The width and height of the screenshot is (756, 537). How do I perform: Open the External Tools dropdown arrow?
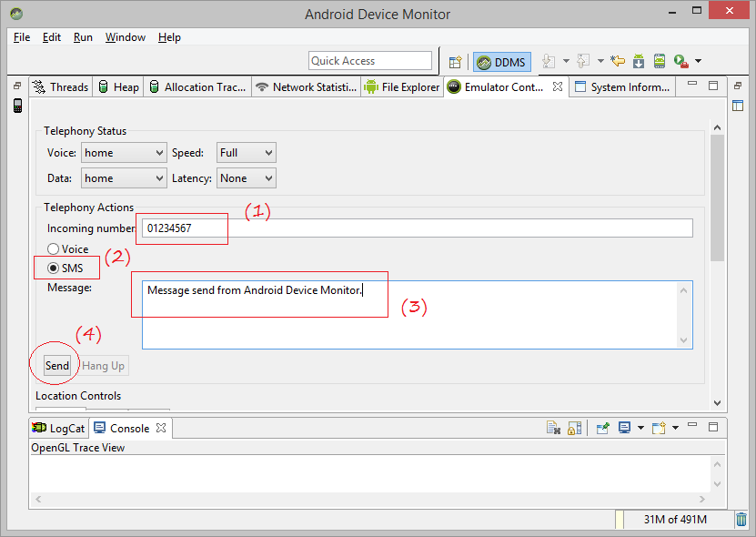click(698, 61)
